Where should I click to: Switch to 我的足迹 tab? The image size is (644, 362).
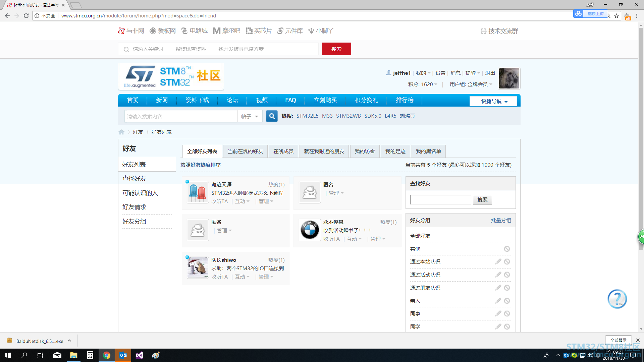[x=395, y=152]
